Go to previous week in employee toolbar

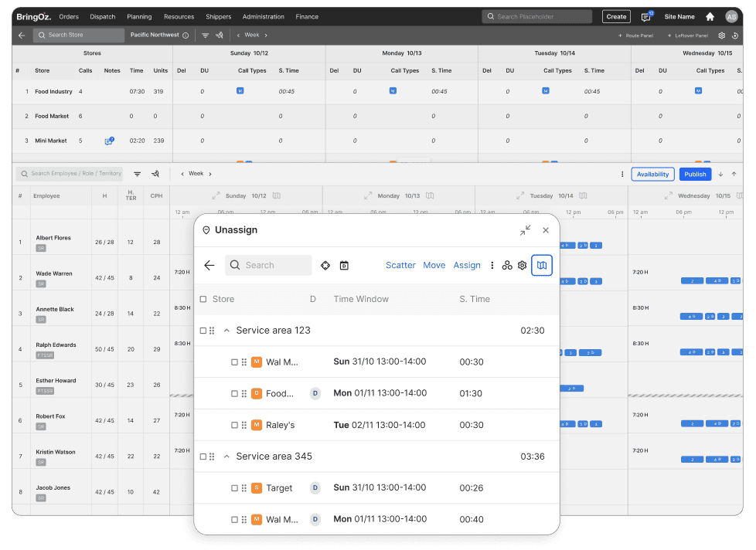pos(182,174)
